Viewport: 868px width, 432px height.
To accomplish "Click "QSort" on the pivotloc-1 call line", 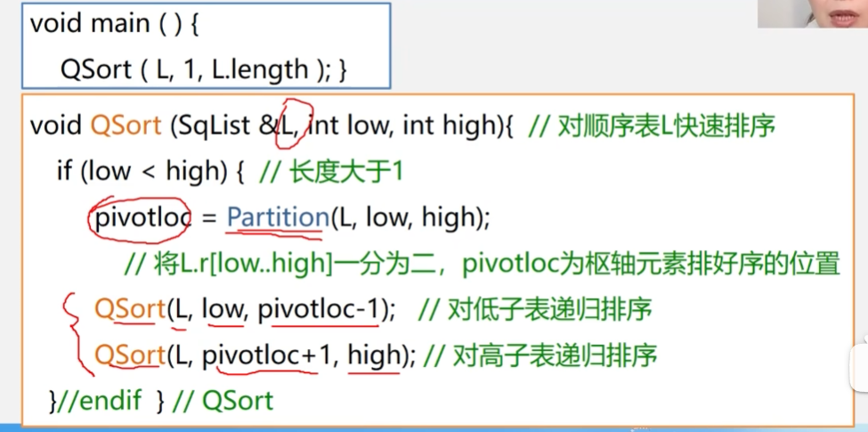I will (131, 310).
